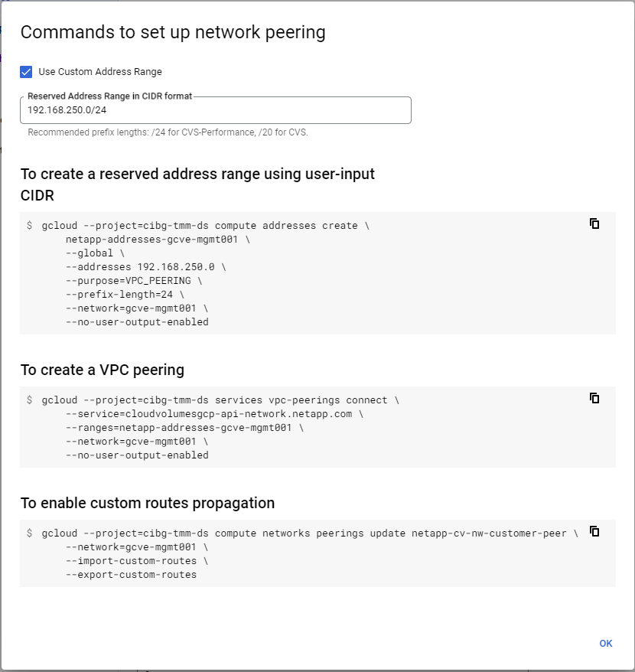
Task: Click the --purpose=VPC_PEERING line in code
Action: (134, 281)
